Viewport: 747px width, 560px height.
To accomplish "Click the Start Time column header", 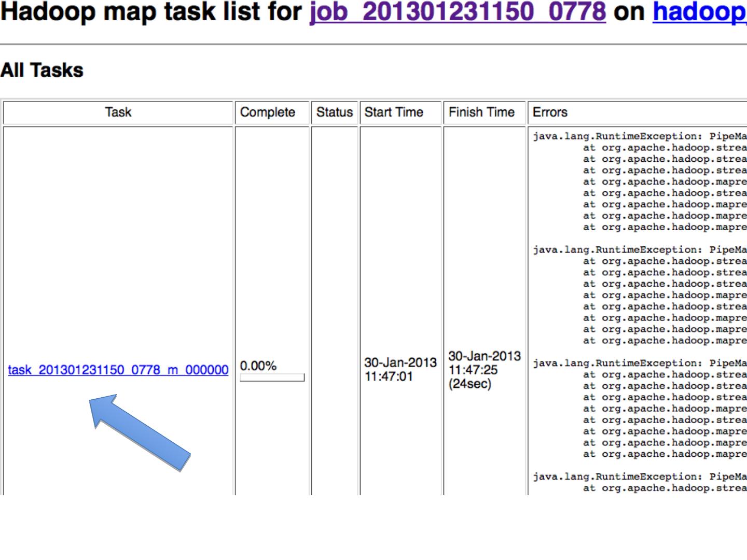I will 394,113.
